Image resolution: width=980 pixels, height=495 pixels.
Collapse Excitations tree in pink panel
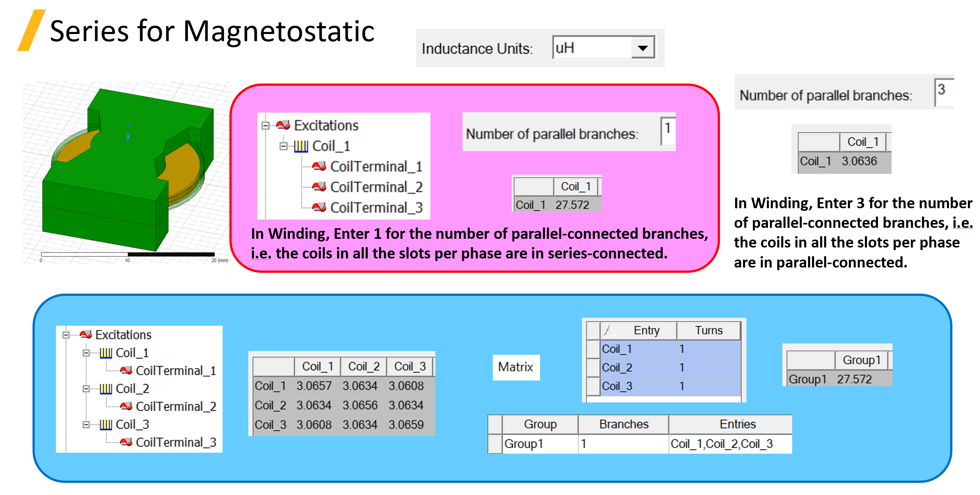(266, 125)
